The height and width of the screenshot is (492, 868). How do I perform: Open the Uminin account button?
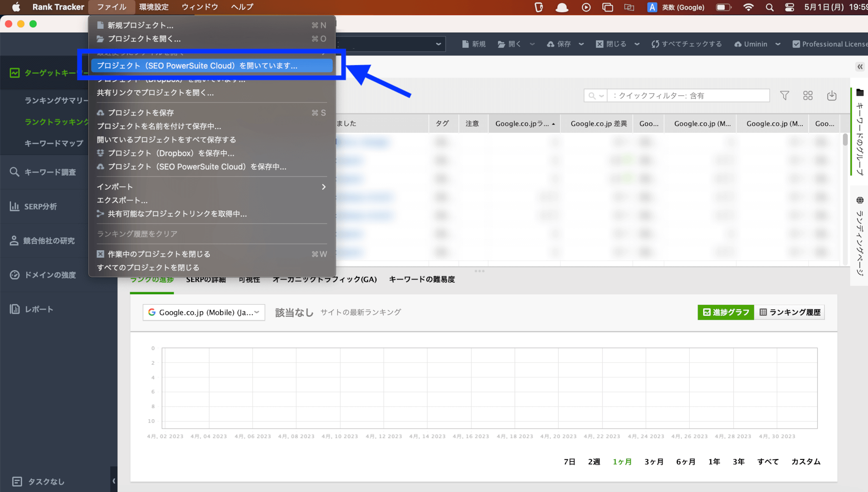pyautogui.click(x=751, y=44)
